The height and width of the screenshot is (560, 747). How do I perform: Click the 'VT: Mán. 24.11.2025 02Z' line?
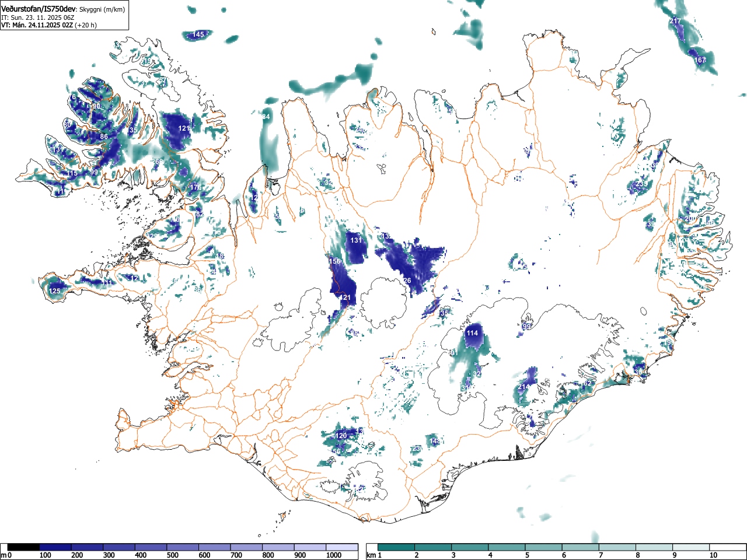tap(37, 25)
